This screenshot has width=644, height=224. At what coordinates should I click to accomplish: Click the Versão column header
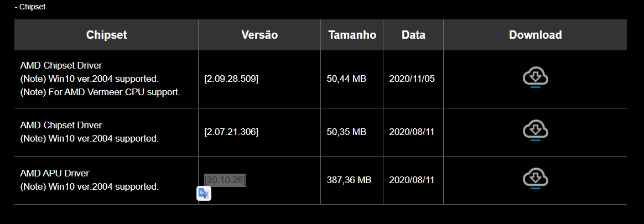coord(259,35)
